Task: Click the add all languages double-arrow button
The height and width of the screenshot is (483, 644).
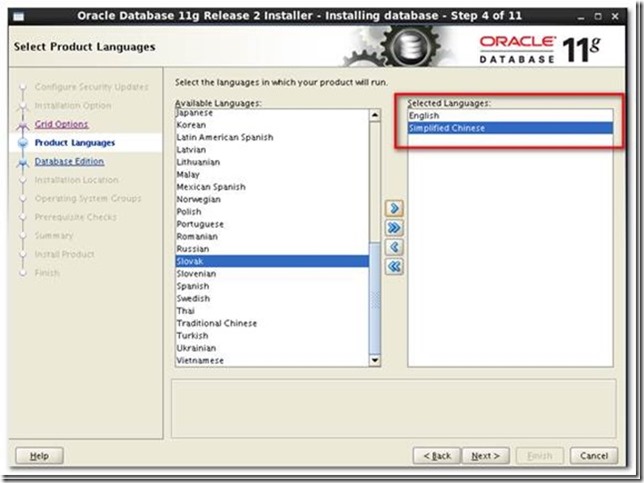Action: coord(394,228)
